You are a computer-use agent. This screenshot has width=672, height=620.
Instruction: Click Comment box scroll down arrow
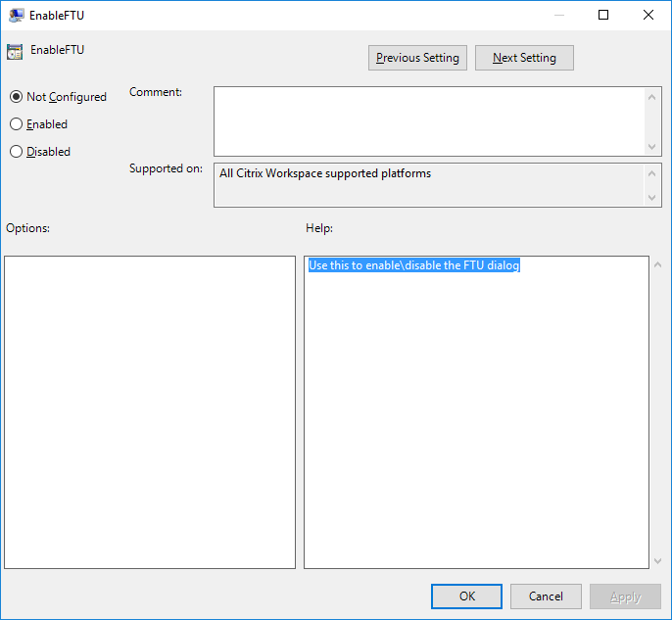pyautogui.click(x=651, y=147)
